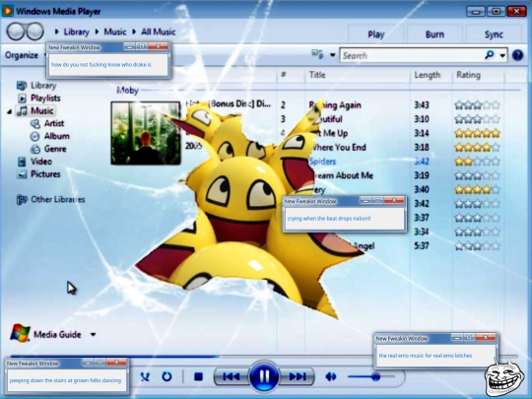Screen dimensions: 532x399
Task: Expand the arrow before All Music breadcrumb
Action: click(134, 32)
